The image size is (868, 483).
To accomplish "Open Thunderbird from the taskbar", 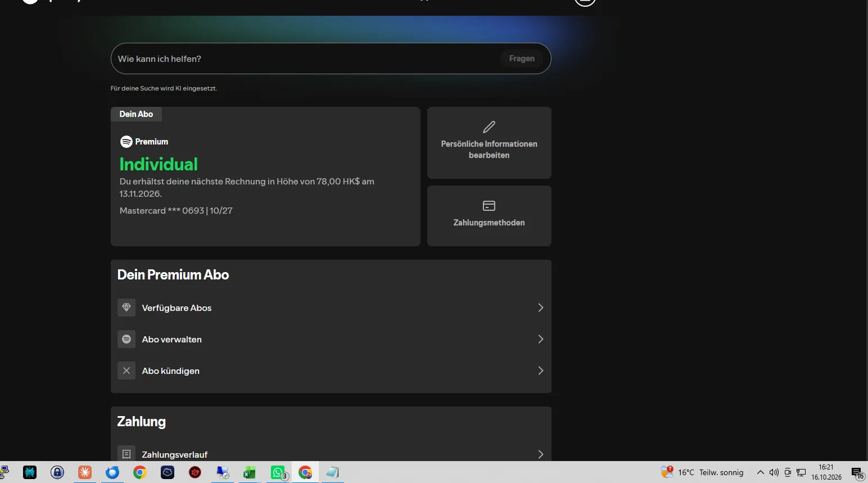I will click(x=112, y=472).
